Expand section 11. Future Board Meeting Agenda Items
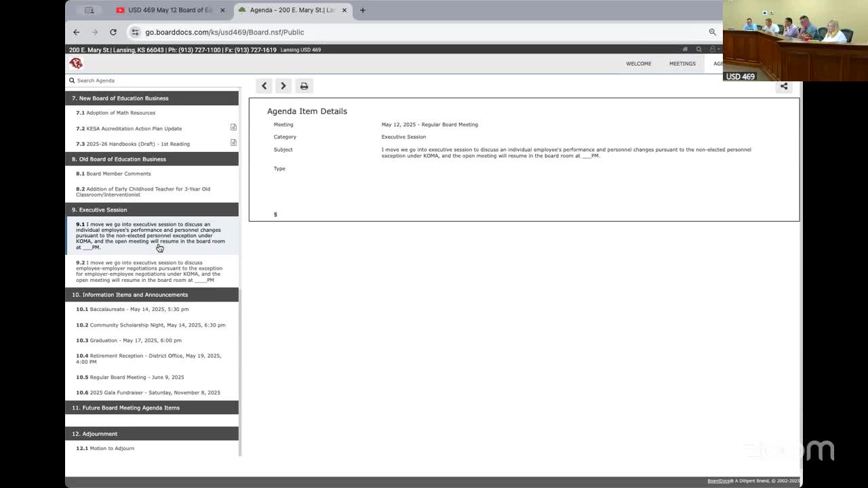This screenshot has height=488, width=868. pos(152,408)
